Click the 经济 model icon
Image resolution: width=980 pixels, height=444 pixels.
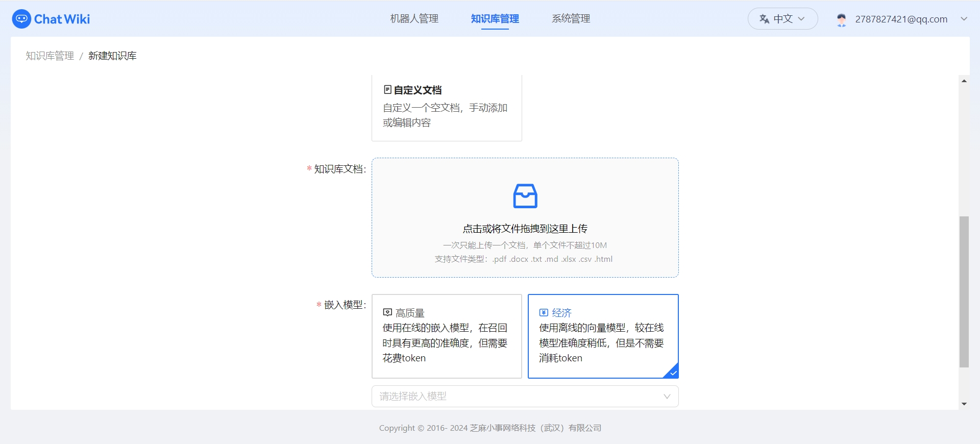pyautogui.click(x=544, y=312)
